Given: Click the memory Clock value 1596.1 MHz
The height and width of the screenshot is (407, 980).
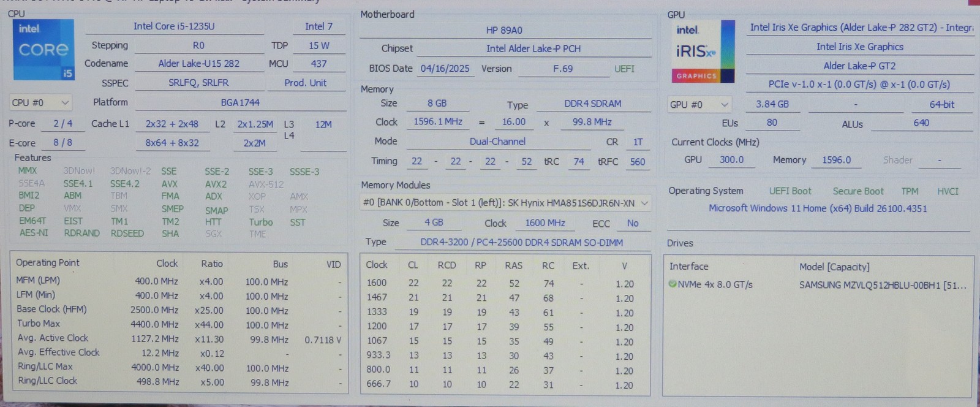Looking at the screenshot, I should coord(438,122).
